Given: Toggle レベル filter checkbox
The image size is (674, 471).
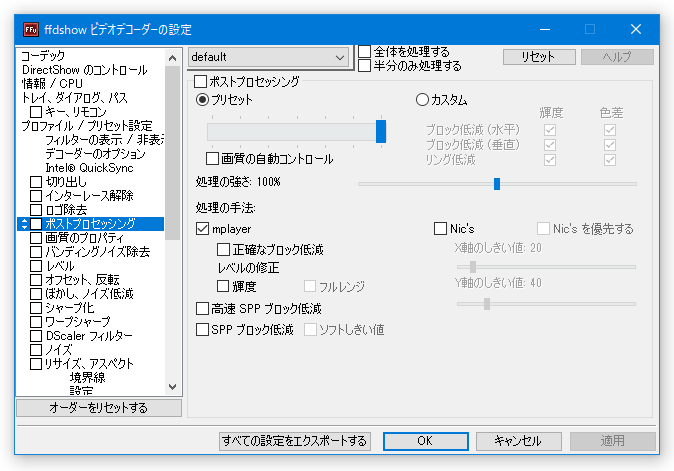Looking at the screenshot, I should click(36, 266).
